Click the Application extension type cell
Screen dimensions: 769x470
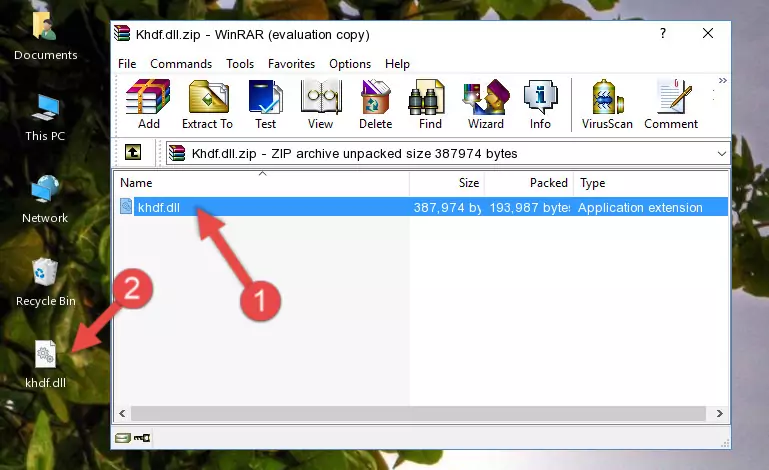(x=640, y=208)
